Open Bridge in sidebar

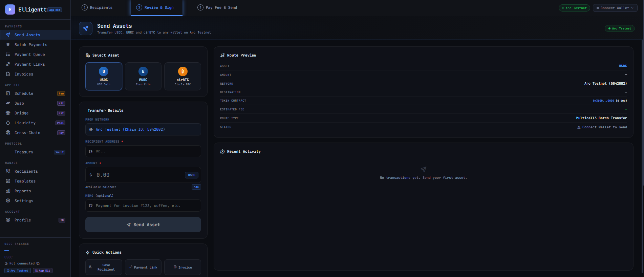click(x=35, y=113)
